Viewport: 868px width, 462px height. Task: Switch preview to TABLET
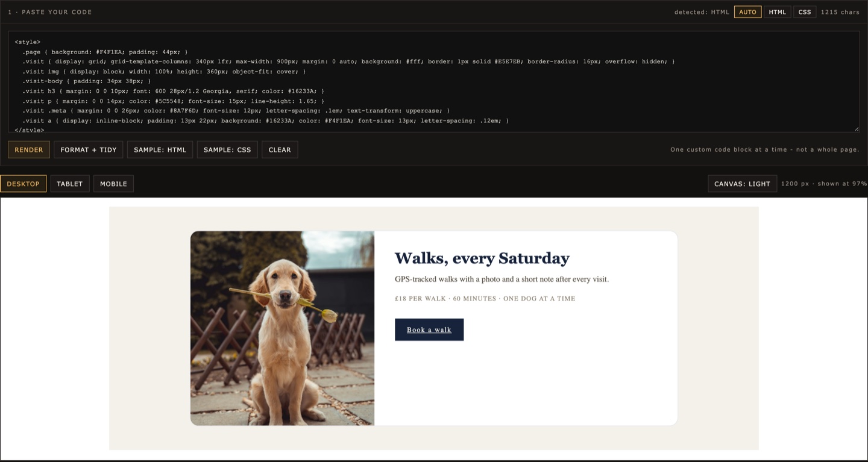coord(70,184)
